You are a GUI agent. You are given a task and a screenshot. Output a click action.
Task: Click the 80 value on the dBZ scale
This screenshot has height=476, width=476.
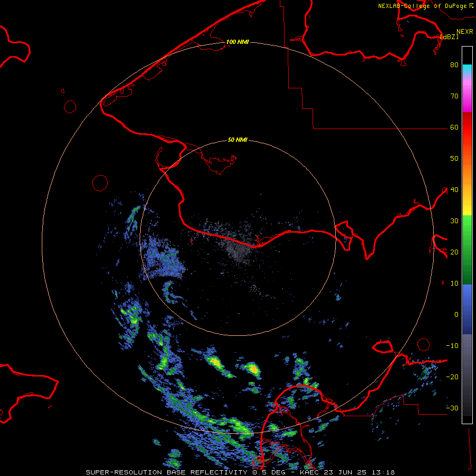(454, 65)
